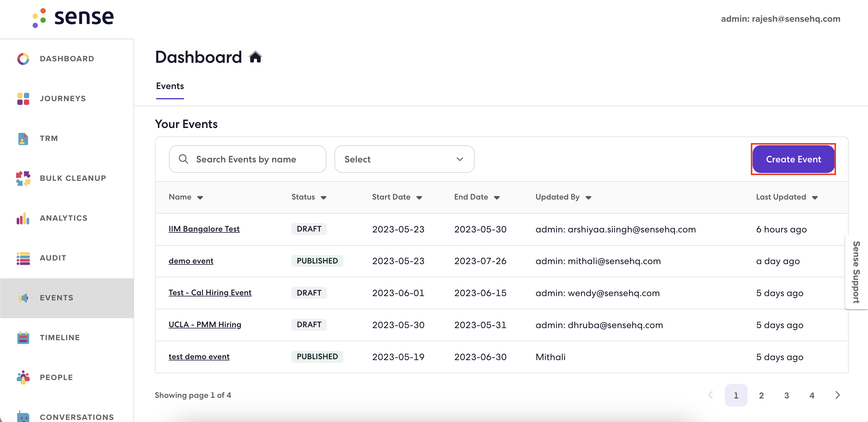Open Test - Cal Hiring Event link

click(210, 293)
